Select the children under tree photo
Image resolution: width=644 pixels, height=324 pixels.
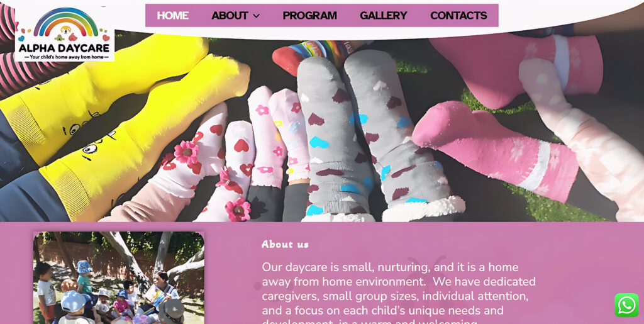pos(119,277)
